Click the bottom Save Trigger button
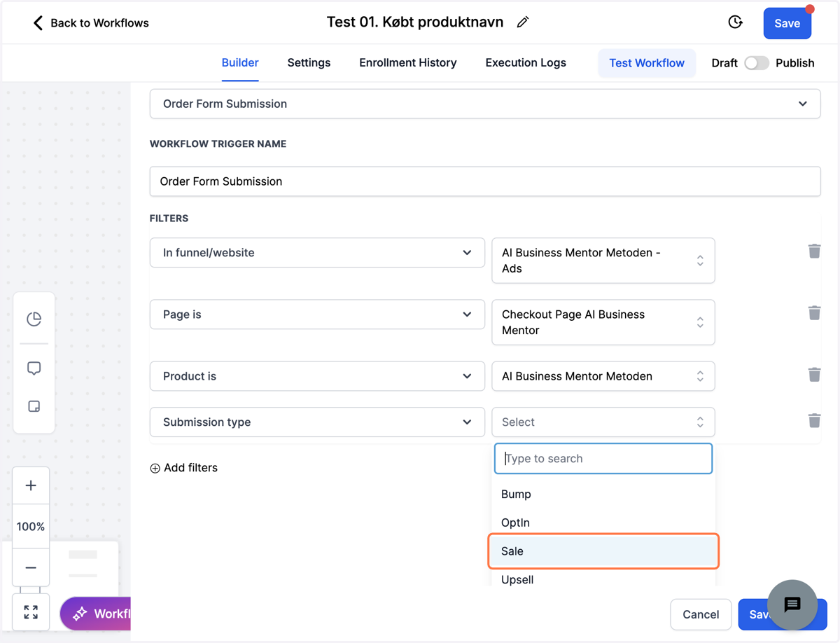The width and height of the screenshot is (840, 643). tap(783, 614)
